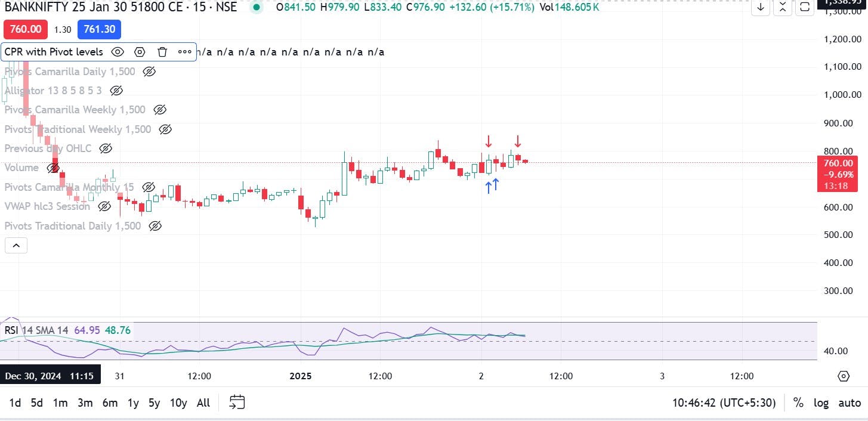Hide the CPR with Pivot levels indicator
Viewport: 868px width, 421px height.
(x=118, y=52)
